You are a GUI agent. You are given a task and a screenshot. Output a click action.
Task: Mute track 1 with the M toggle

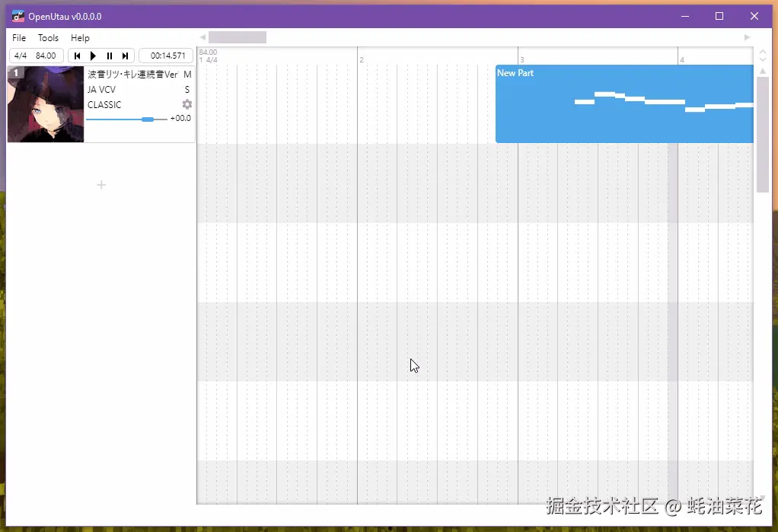187,74
